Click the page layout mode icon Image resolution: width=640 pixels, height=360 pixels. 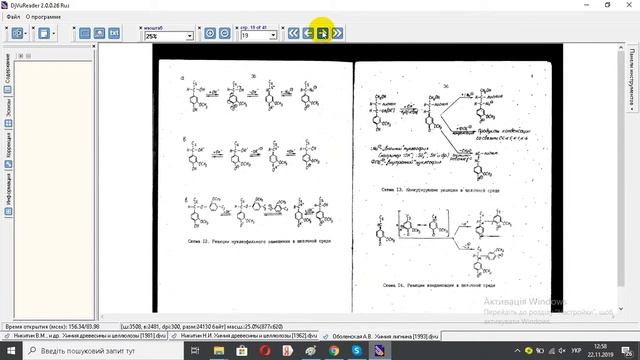17,33
